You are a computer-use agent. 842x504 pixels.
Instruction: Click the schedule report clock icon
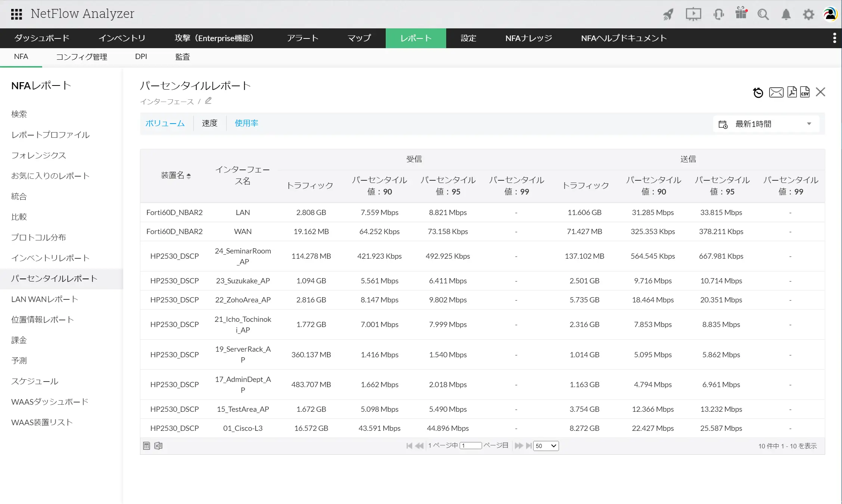coord(758,92)
